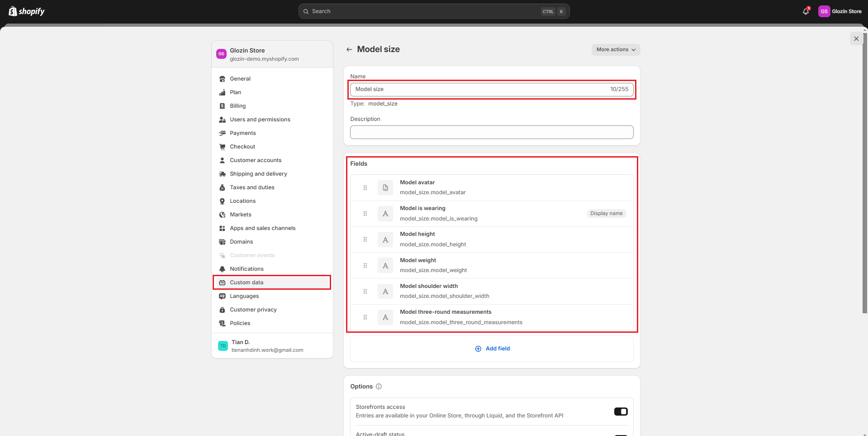Close the settings panel
868x436 pixels.
(x=856, y=38)
